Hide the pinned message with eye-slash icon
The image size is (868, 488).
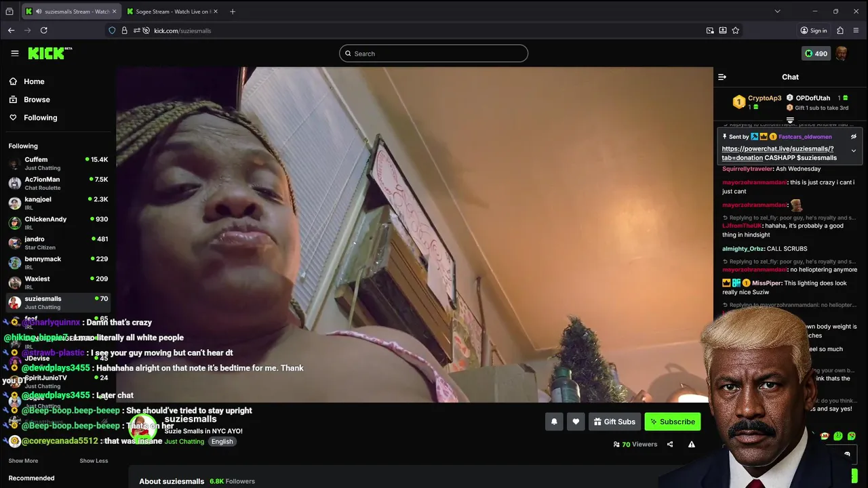(854, 137)
